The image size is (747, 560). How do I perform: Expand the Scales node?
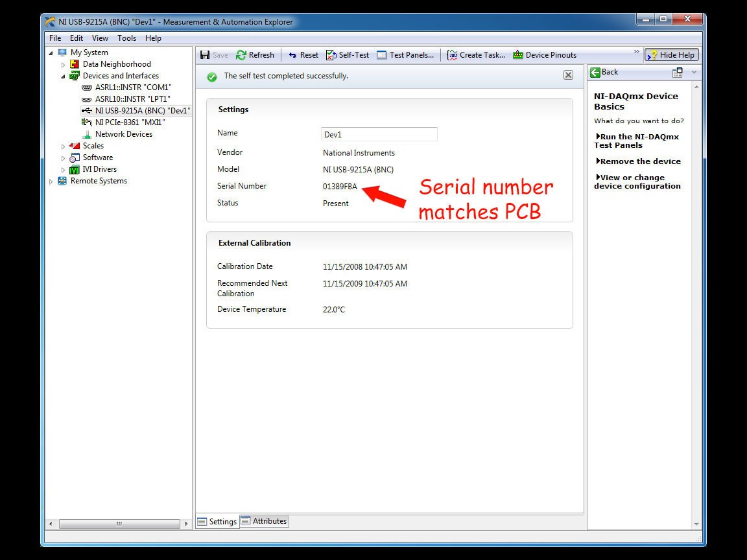(x=63, y=146)
